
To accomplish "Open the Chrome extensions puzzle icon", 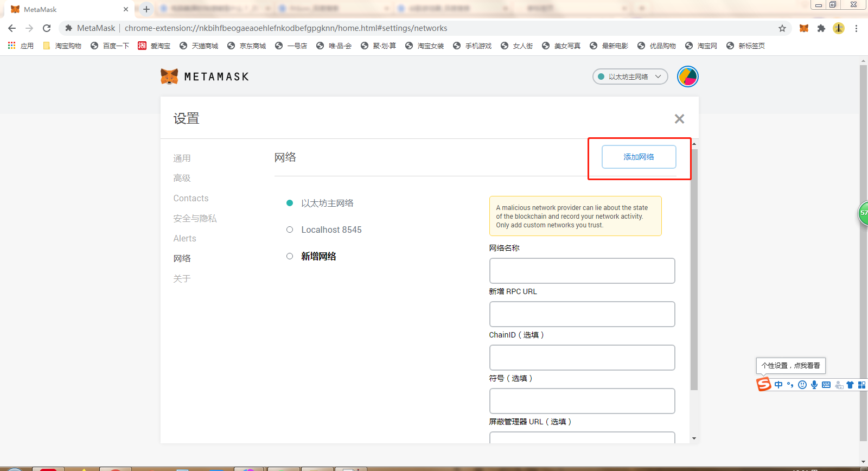I will tap(821, 28).
